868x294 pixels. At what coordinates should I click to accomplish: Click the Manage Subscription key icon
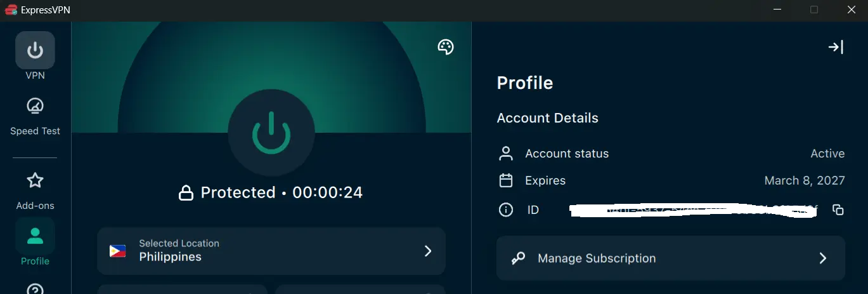(x=518, y=258)
